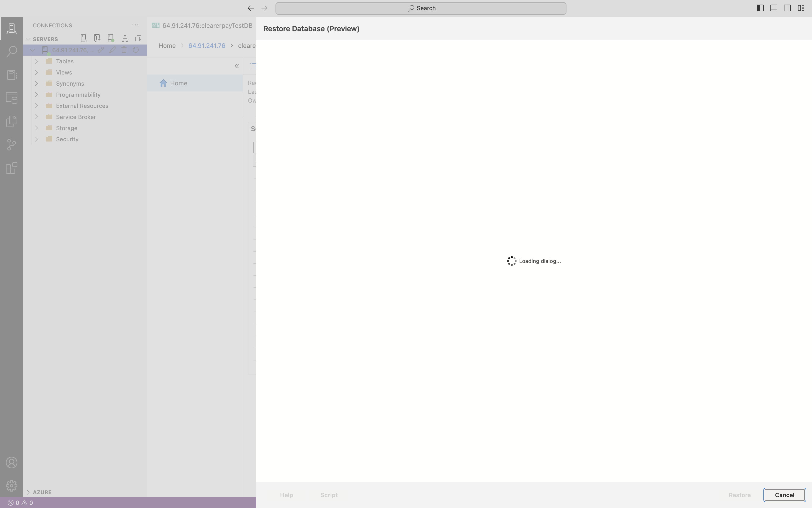The image size is (812, 508).
Task: Select the Programmability folder label
Action: click(x=78, y=95)
